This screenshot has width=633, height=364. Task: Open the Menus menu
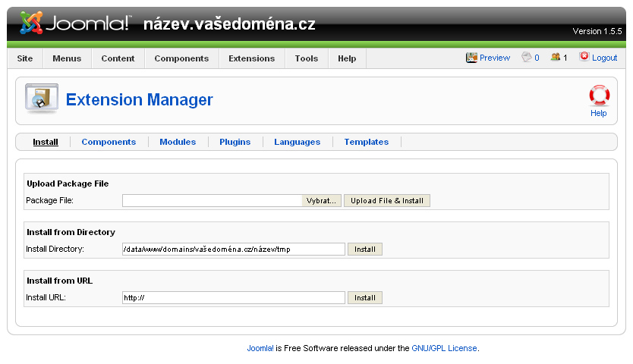[67, 58]
